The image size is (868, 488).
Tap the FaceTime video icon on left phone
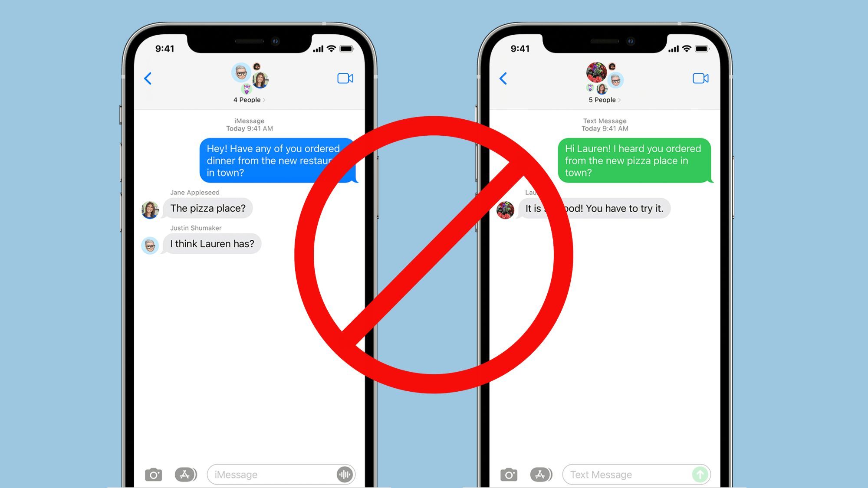(x=345, y=79)
